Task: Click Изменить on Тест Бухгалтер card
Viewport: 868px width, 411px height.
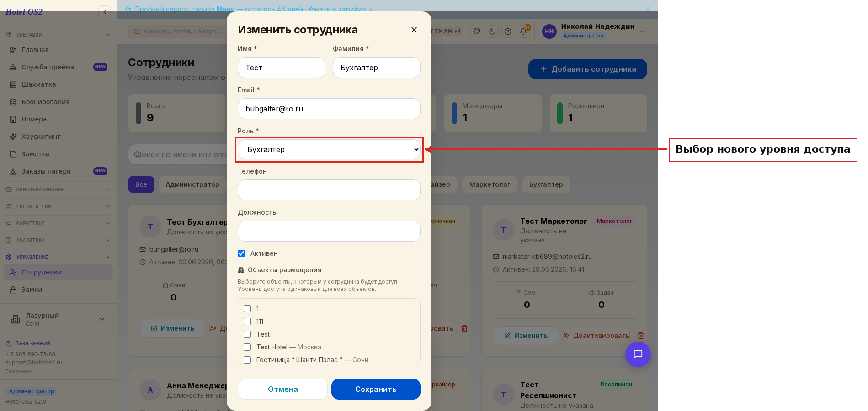Action: [172, 328]
